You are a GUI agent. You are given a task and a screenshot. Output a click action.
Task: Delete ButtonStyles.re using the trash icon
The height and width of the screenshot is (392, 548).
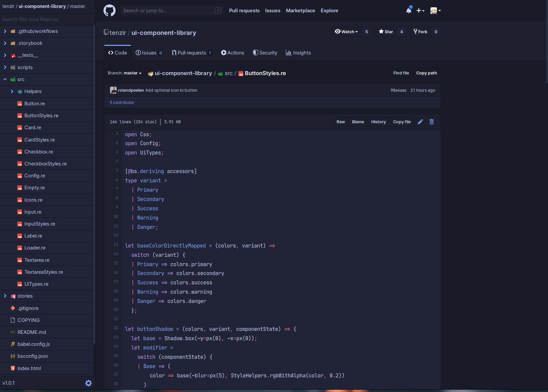coord(431,122)
